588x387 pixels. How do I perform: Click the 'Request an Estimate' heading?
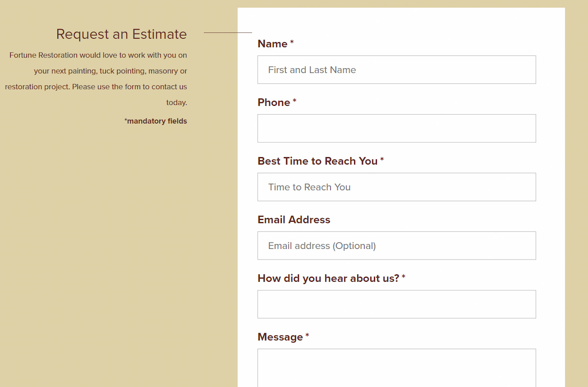coord(122,34)
